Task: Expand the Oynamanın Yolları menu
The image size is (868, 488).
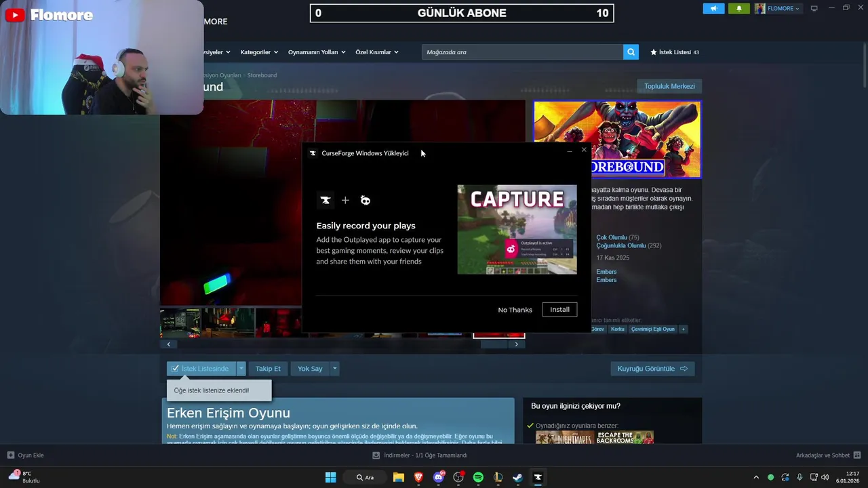Action: coord(317,52)
